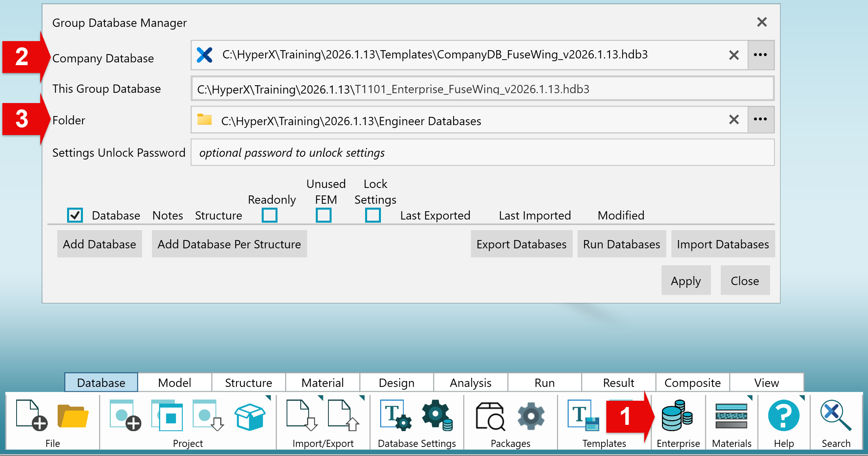Expand the Materials icon dropdown arrow
This screenshot has width=868, height=456.
[x=750, y=398]
